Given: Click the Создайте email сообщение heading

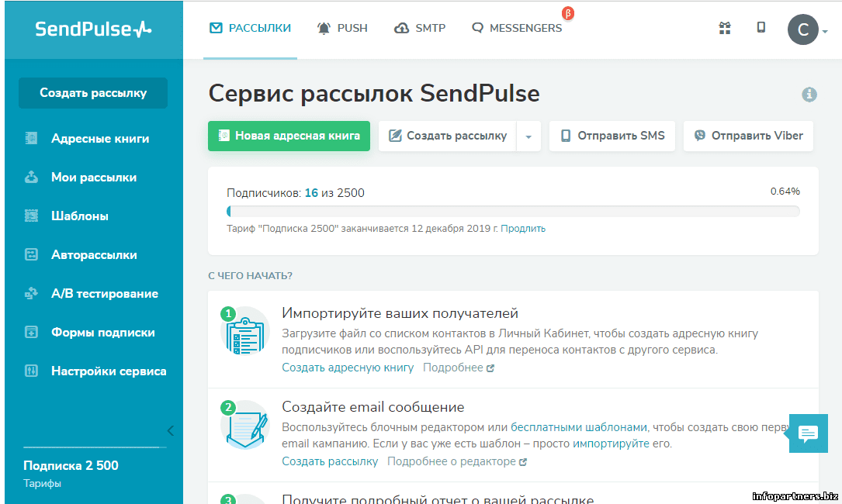Looking at the screenshot, I should pyautogui.click(x=373, y=407).
